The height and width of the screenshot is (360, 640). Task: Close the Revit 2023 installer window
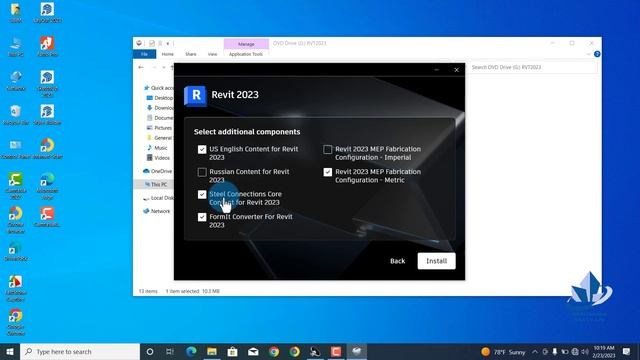(x=456, y=70)
